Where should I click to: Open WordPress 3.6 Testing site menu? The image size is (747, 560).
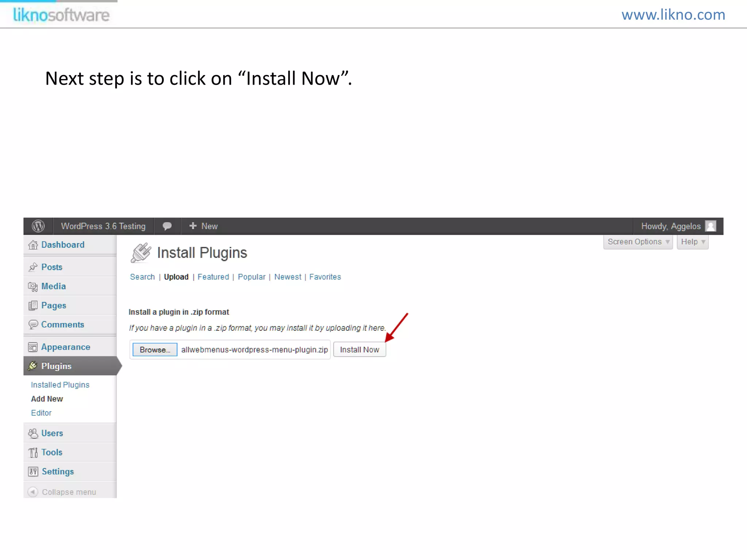click(103, 226)
